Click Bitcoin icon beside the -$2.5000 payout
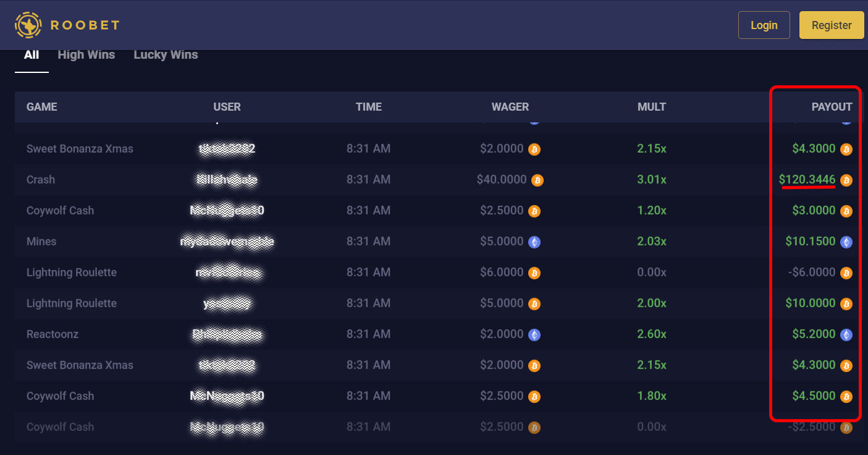Viewport: 868px width, 455px height. (x=846, y=427)
